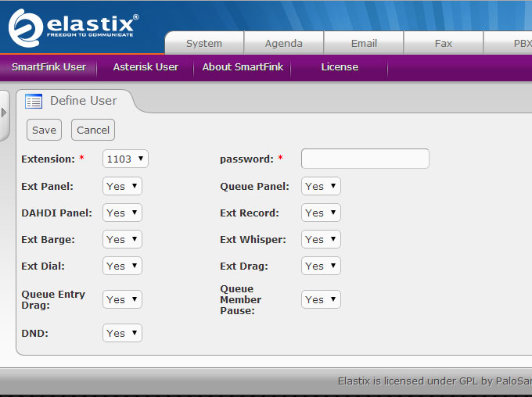The width and height of the screenshot is (532, 397).
Task: Open the Email tab
Action: tap(364, 44)
